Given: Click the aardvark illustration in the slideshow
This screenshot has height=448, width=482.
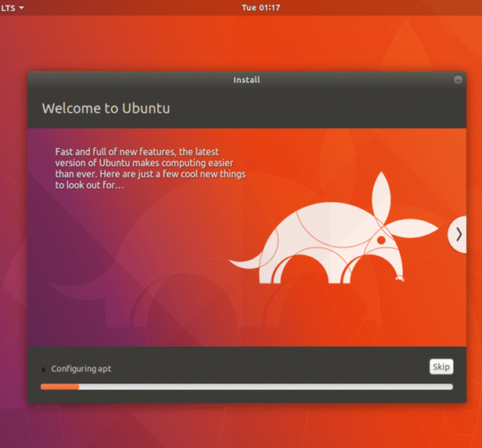Looking at the screenshot, I should point(334,227).
